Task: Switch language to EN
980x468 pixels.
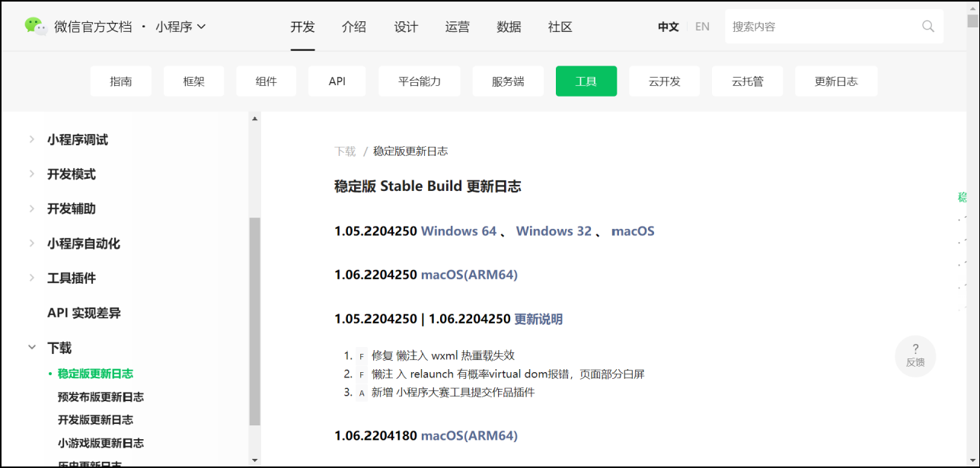Action: (x=701, y=26)
